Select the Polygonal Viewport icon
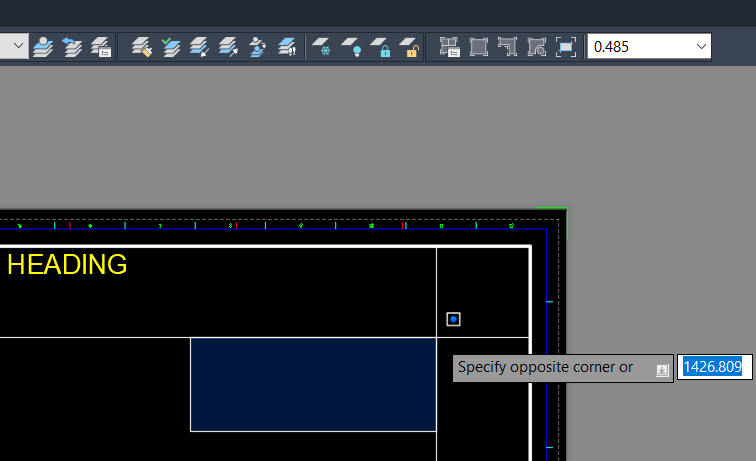 (507, 47)
